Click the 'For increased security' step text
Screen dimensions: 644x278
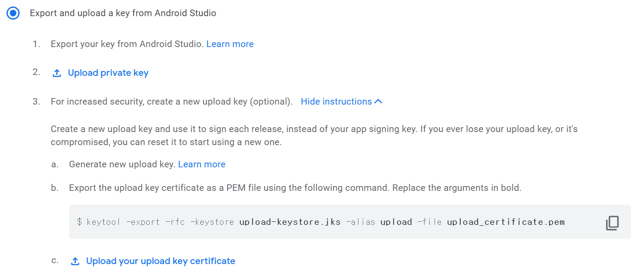pyautogui.click(x=172, y=102)
